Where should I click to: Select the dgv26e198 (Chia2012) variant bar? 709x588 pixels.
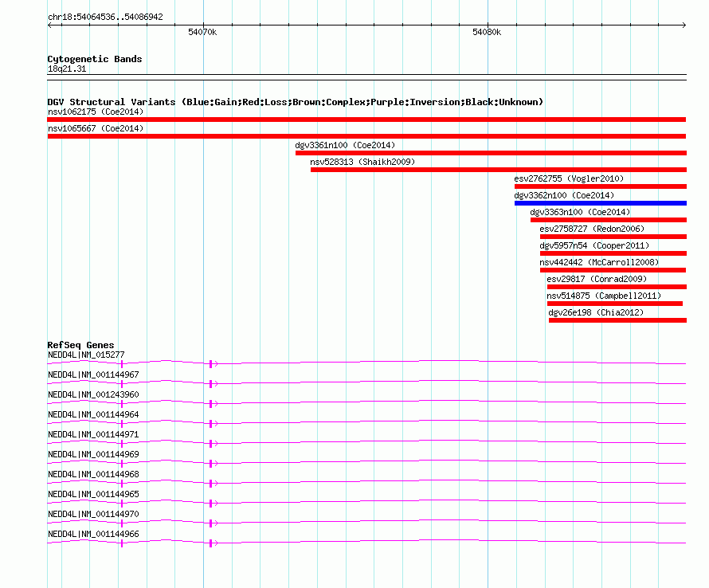[x=617, y=320]
